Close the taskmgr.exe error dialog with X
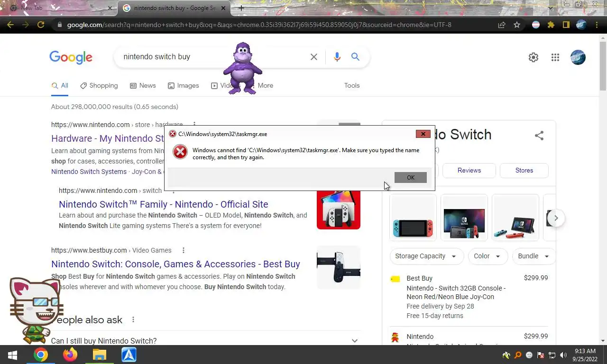Viewport: 607px width, 364px height. pyautogui.click(x=423, y=134)
